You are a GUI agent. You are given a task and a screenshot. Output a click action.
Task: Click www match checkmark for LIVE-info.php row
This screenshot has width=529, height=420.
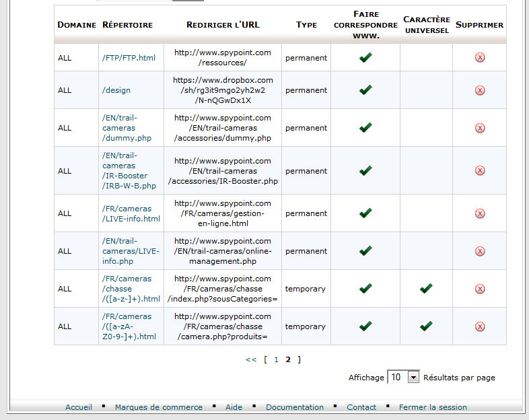coord(365,251)
